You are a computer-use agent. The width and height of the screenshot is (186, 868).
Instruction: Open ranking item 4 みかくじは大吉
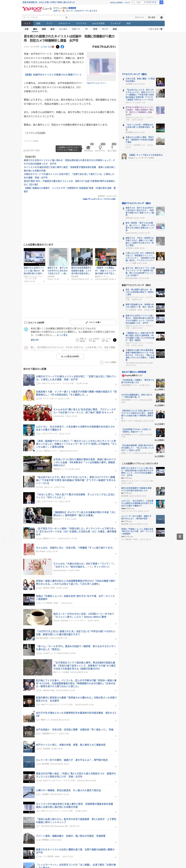click(x=140, y=127)
